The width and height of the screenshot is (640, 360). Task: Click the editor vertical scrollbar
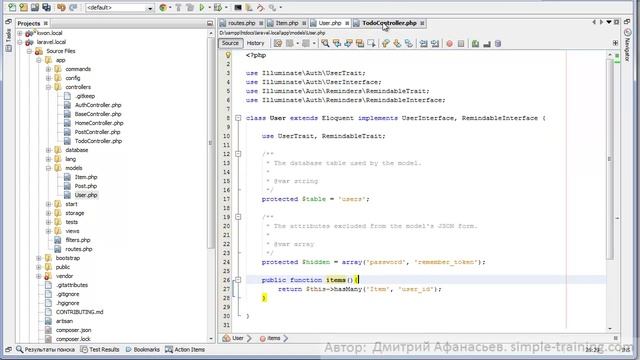point(610,159)
